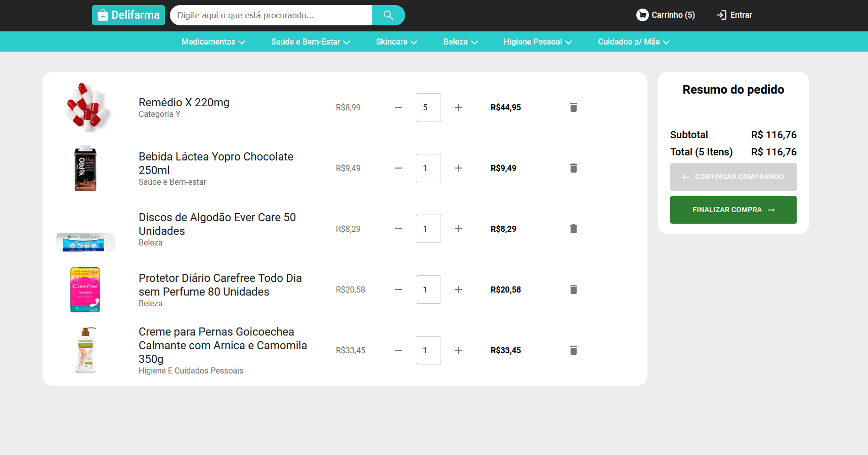Screen dimensions: 868x455
Task: Click the Categoria Y label
Action: pyautogui.click(x=159, y=114)
